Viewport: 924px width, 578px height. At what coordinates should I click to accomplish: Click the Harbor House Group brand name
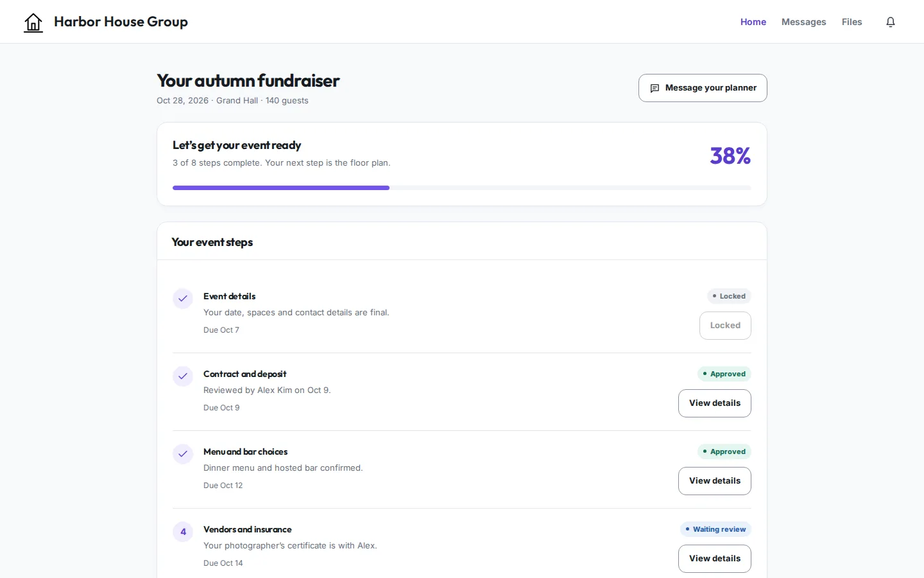point(121,22)
